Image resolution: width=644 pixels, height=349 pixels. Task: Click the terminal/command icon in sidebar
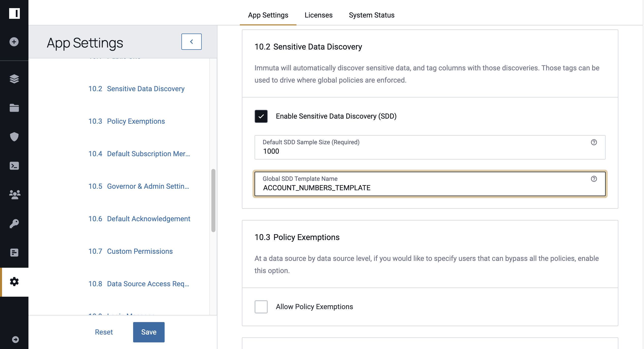pyautogui.click(x=14, y=165)
